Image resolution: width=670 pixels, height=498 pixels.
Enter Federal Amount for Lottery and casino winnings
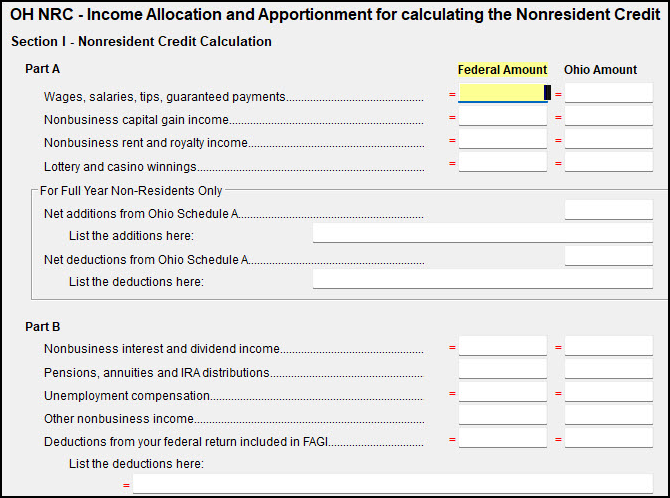(502, 163)
